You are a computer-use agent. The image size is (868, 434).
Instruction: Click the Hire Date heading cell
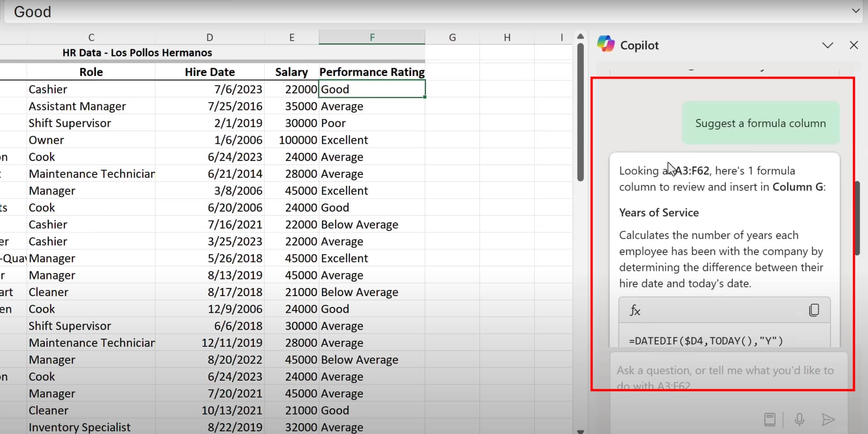click(x=209, y=72)
